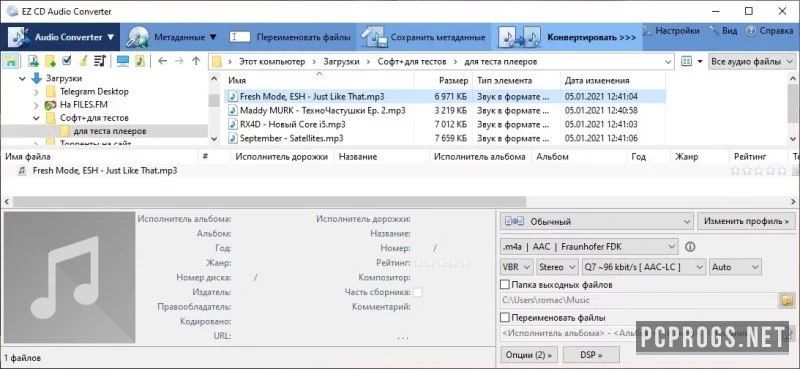800x369 pixels.
Task: Set the Рейтинг stars in the metadata panel
Action: [442, 263]
